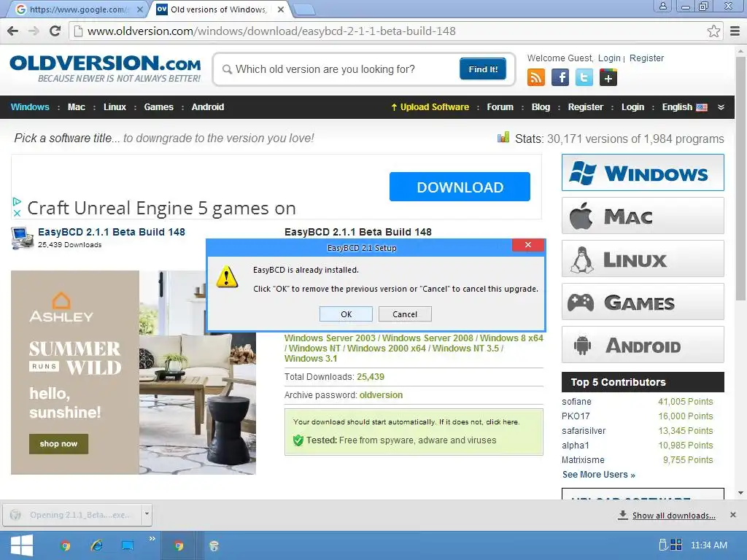
Task: Show the desktop via taskbar icon
Action: (127, 545)
